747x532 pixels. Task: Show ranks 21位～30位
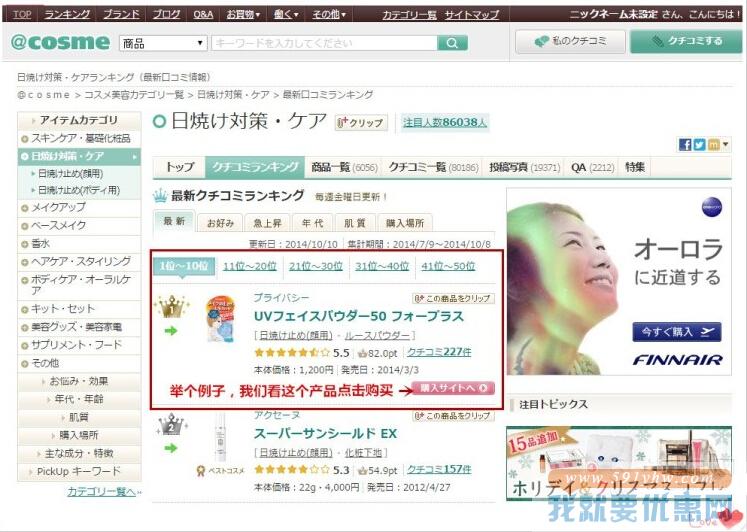coord(315,266)
